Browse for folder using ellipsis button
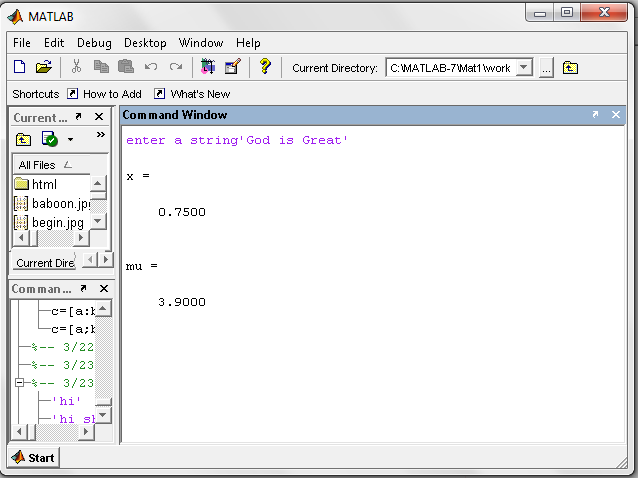Screen dimensions: 638x478 546,68
